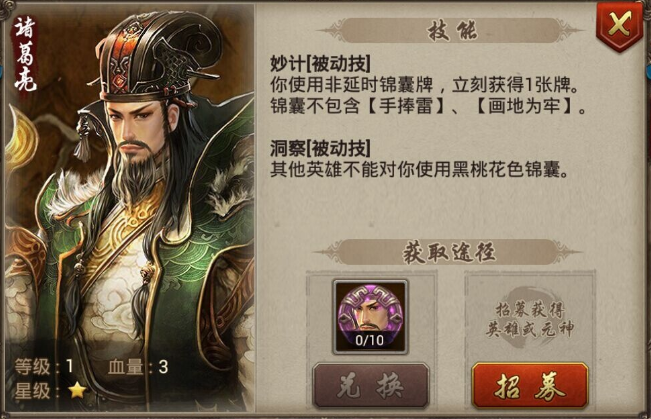Click the 等级 level label
651x419 pixels.
click(32, 366)
